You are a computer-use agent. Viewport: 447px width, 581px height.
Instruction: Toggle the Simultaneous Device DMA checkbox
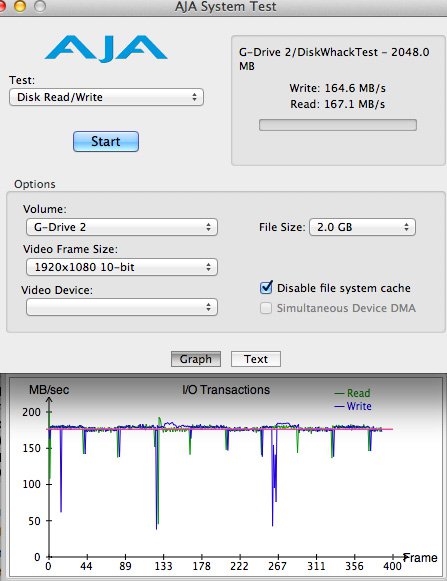pos(266,308)
